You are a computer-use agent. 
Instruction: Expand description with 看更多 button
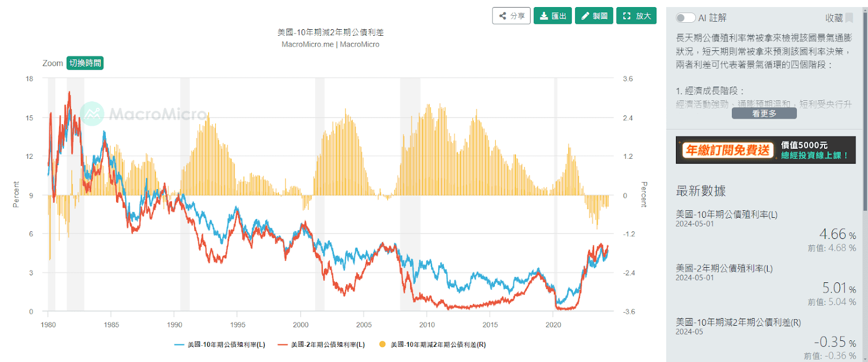[764, 113]
